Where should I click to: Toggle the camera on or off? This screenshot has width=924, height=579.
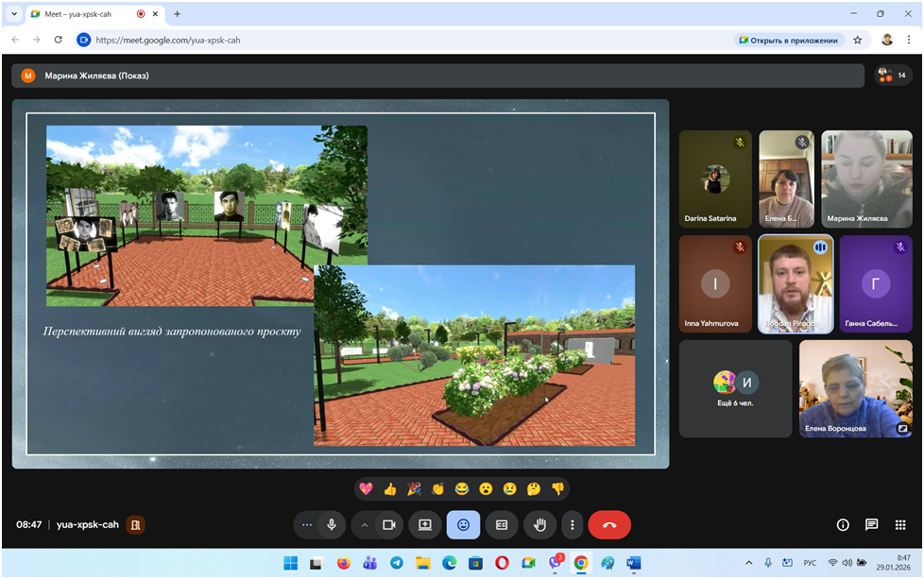click(x=388, y=524)
